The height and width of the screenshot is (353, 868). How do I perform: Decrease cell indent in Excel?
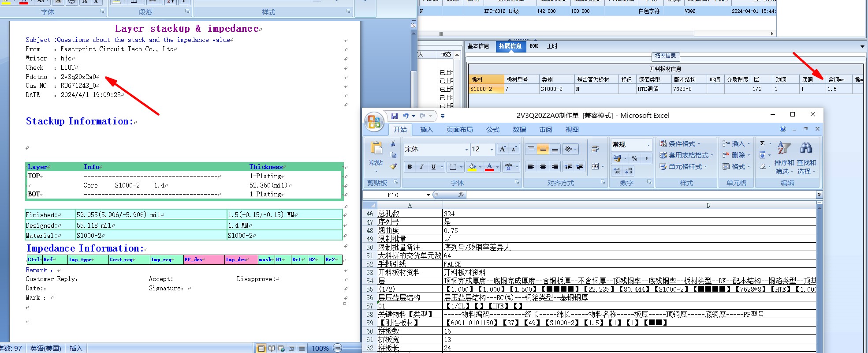(568, 166)
